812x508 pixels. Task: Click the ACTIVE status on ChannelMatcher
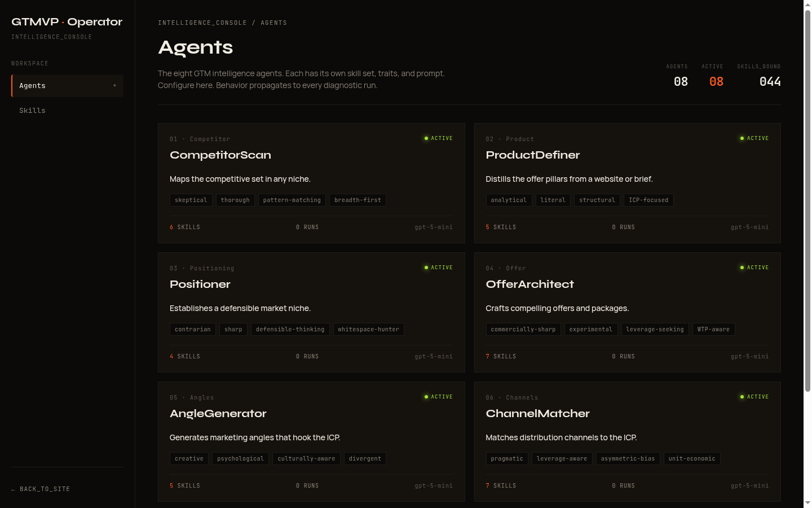click(x=754, y=397)
